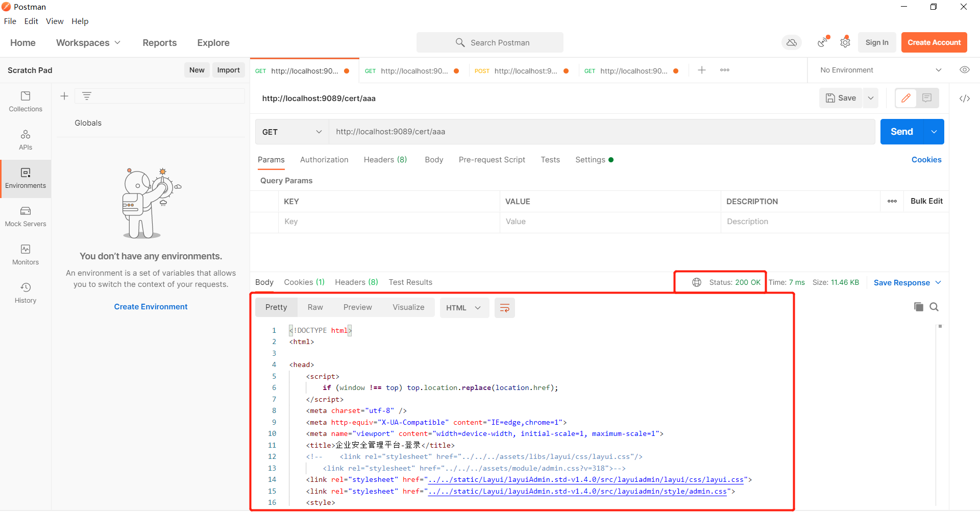The image size is (980, 512).
Task: Open response Test Results tab
Action: [410, 282]
